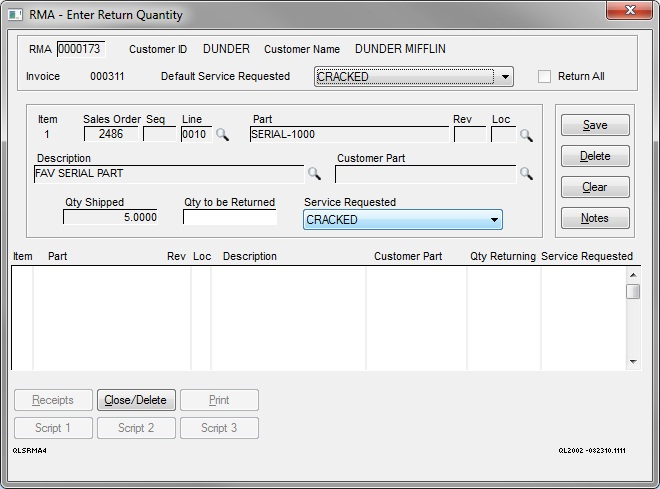Click the Qty to be Returned field
Screen dimensions: 660x489
click(230, 217)
